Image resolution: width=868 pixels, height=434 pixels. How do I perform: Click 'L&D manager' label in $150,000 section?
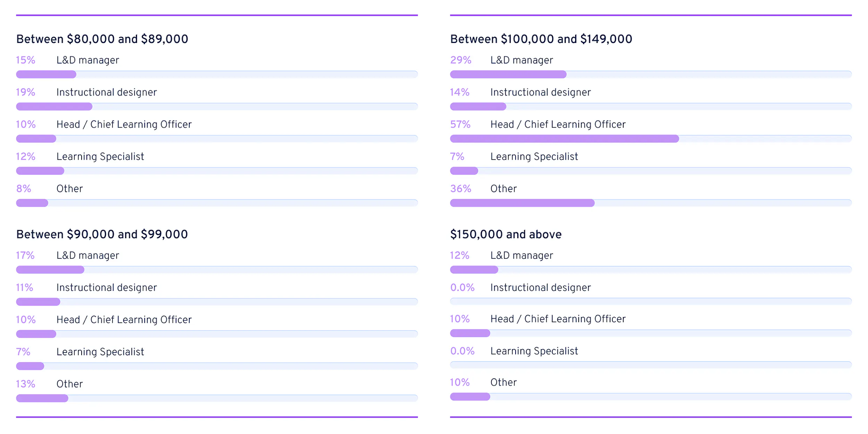tap(522, 255)
